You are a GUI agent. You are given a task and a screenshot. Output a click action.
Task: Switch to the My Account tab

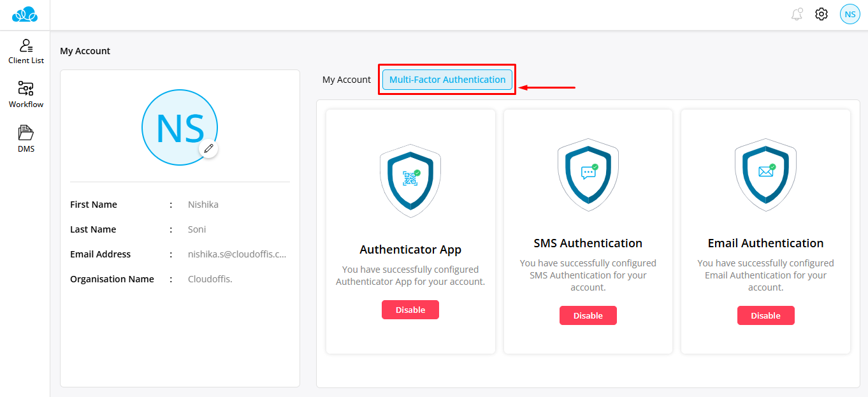click(347, 80)
